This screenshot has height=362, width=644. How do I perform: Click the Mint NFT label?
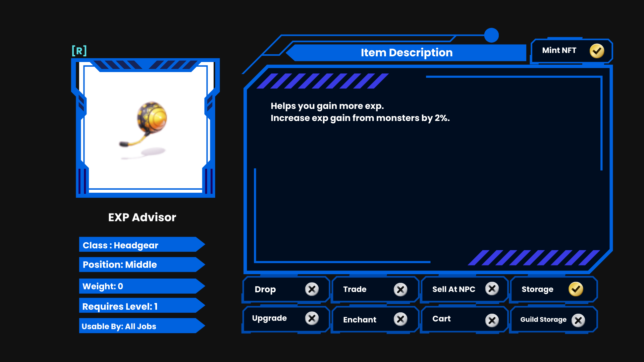tap(559, 50)
